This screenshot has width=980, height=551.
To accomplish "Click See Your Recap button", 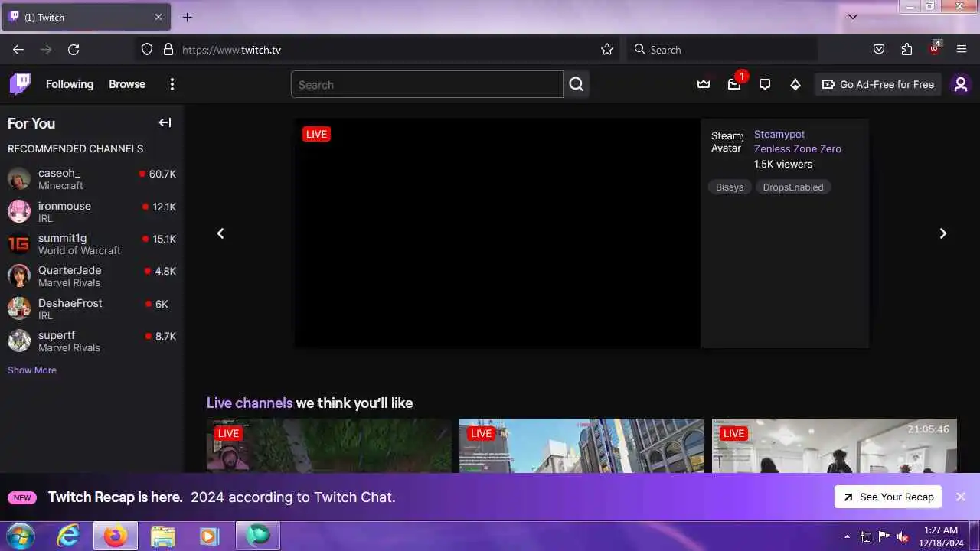I will (x=888, y=497).
